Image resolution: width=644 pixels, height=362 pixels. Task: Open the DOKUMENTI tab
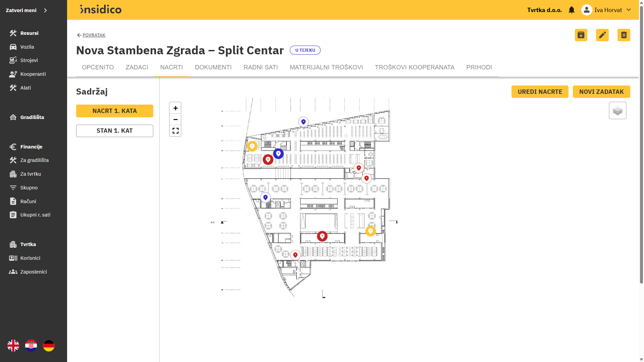click(x=213, y=67)
